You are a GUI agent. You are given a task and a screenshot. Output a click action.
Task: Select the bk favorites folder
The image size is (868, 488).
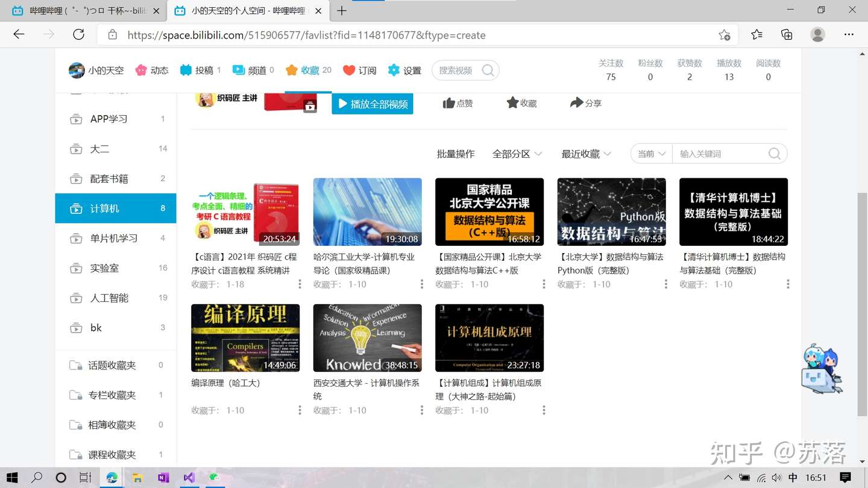point(116,328)
